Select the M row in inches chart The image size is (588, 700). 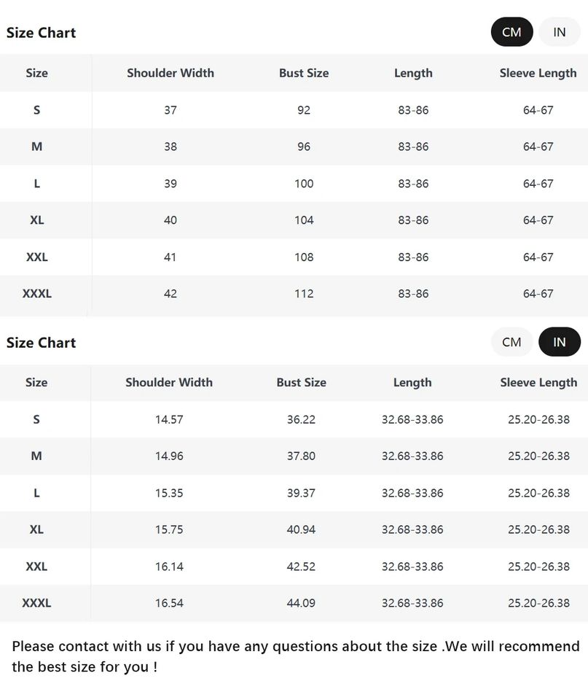37,456
